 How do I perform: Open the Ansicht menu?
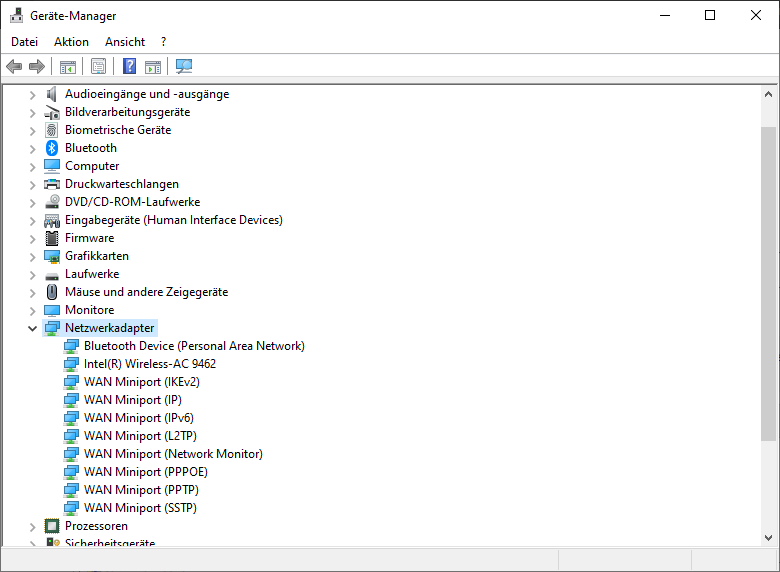click(125, 42)
